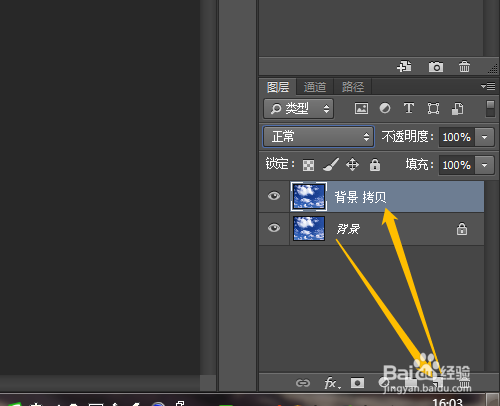Click the taskbar clock 16:03

447,402
